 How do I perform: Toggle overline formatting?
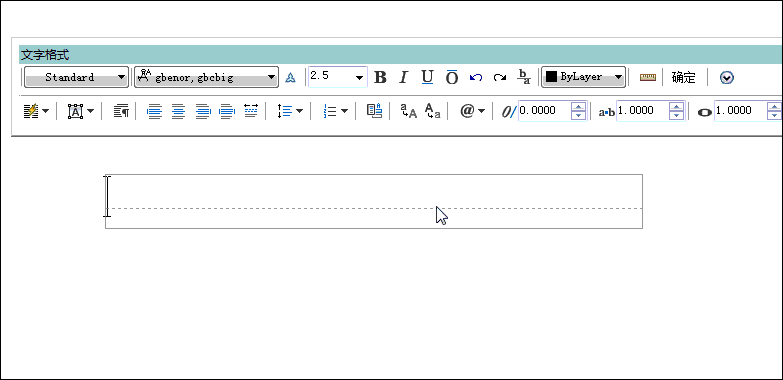[451, 77]
